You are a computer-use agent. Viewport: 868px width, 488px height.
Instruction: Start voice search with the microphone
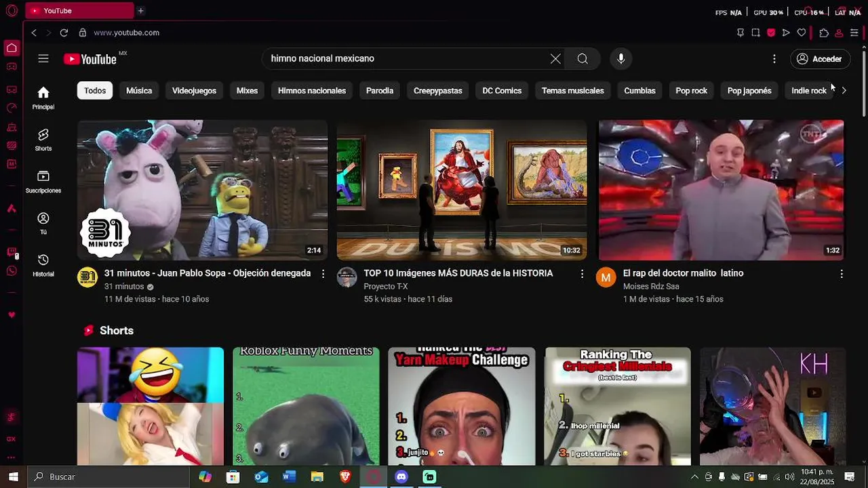pos(620,59)
